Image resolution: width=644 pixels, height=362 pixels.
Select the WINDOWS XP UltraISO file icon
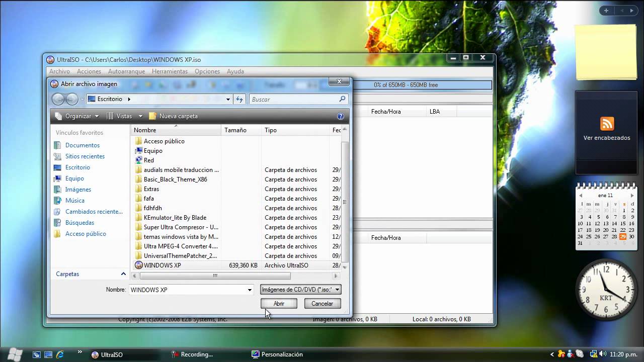(x=139, y=265)
